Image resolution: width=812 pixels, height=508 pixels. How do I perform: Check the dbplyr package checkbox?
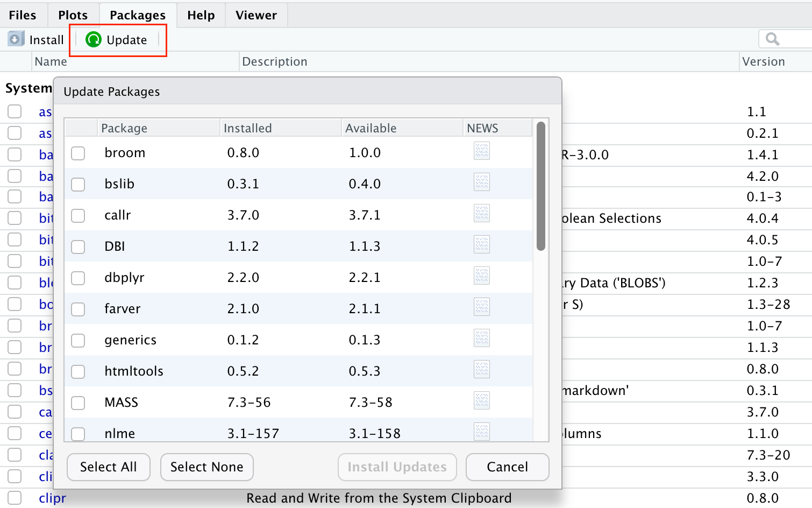point(78,278)
